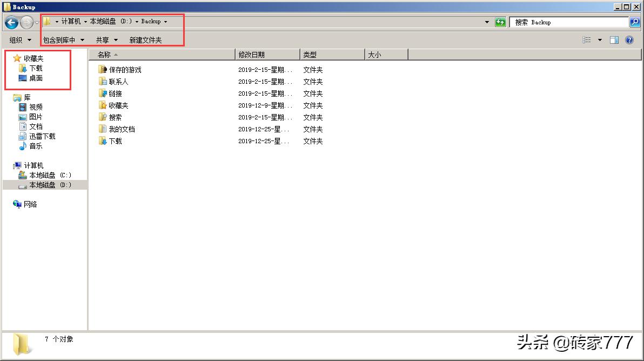Sort by the 大小 column header
The width and height of the screenshot is (644, 361).
coord(386,55)
